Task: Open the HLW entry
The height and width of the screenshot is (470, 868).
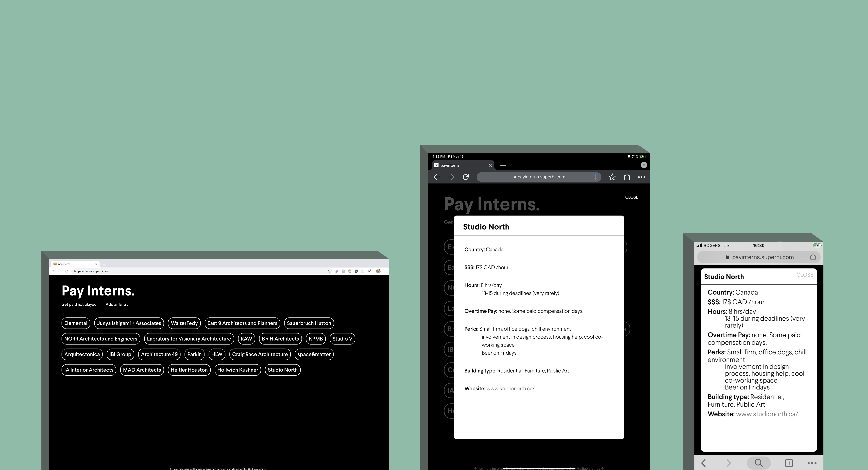Action: pos(217,354)
